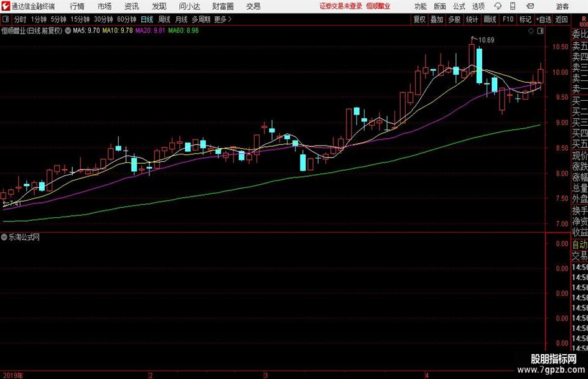588x379 pixels.
Task: Click the red 恒顺醋业 stock name link
Action: pos(378,6)
